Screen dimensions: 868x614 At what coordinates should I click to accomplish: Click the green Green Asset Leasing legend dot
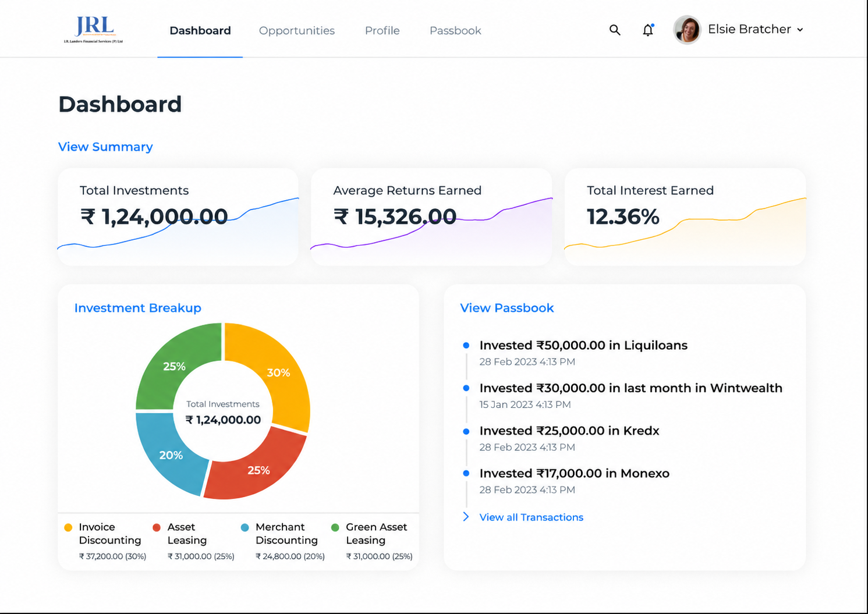click(335, 527)
